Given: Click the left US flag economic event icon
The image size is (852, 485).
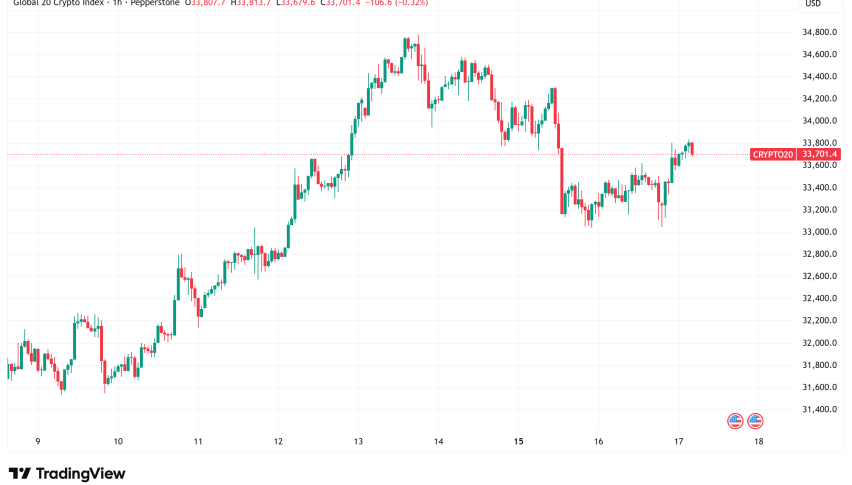Looking at the screenshot, I should 735,421.
